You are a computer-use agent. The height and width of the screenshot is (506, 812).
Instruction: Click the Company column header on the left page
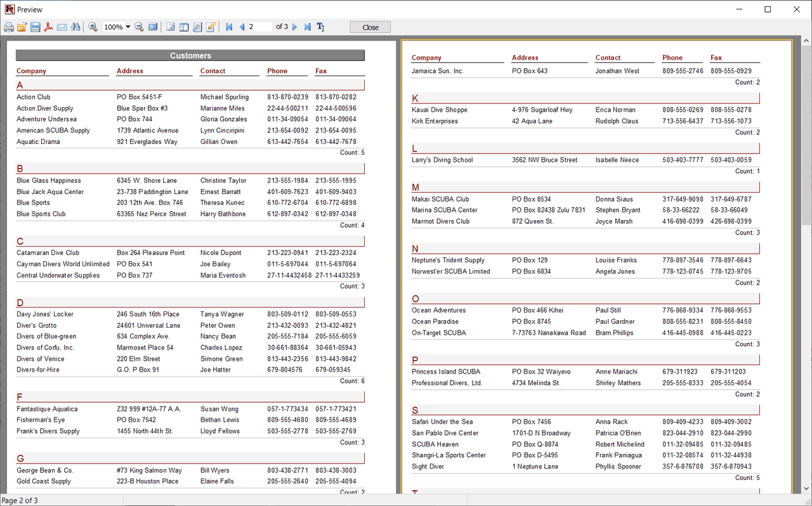pos(31,71)
